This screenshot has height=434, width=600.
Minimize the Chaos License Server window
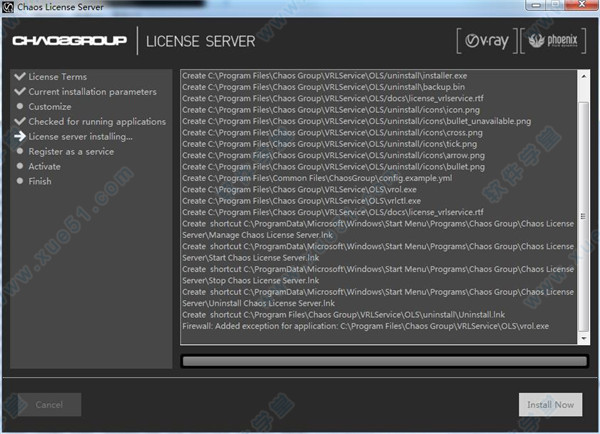click(x=536, y=5)
